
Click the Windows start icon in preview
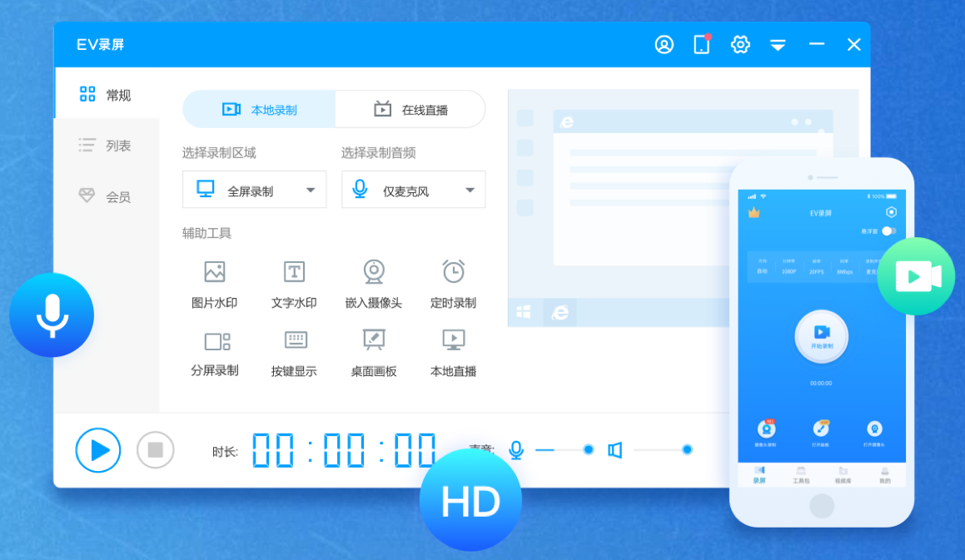coord(524,312)
